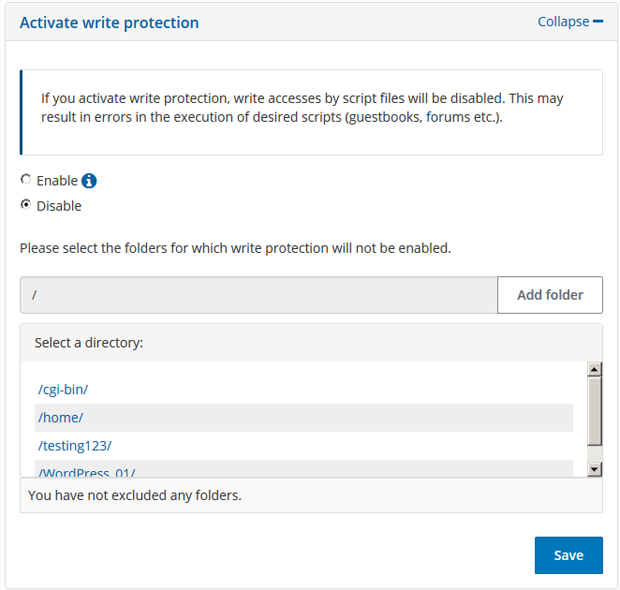Viewport: 620px width, 590px height.
Task: Pick the /WordPress_01/ folder entry
Action: pos(86,471)
